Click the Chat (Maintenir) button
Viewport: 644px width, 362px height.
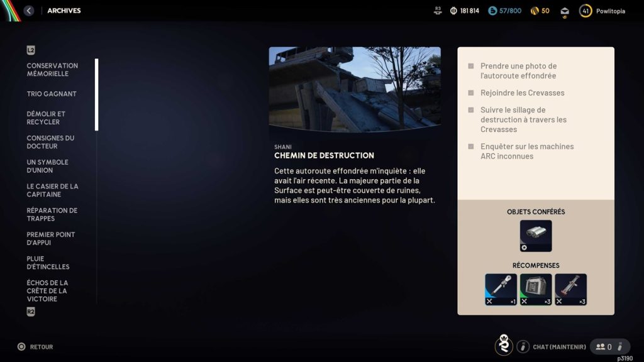click(558, 347)
